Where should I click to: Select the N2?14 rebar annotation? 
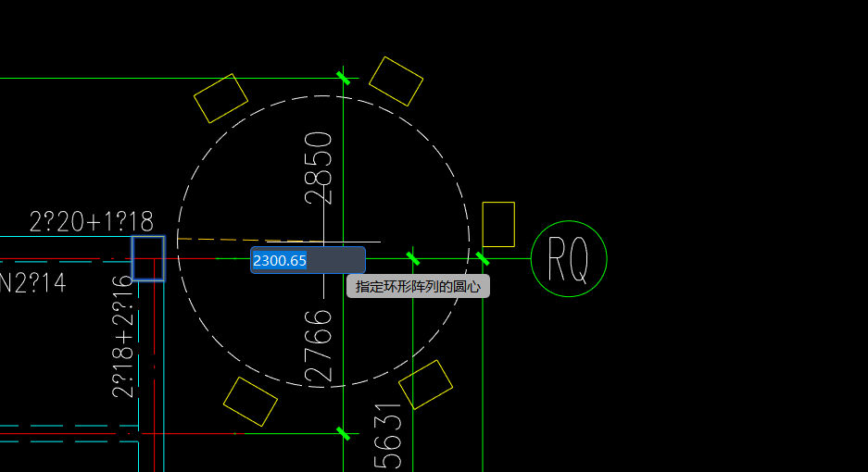[x=33, y=282]
